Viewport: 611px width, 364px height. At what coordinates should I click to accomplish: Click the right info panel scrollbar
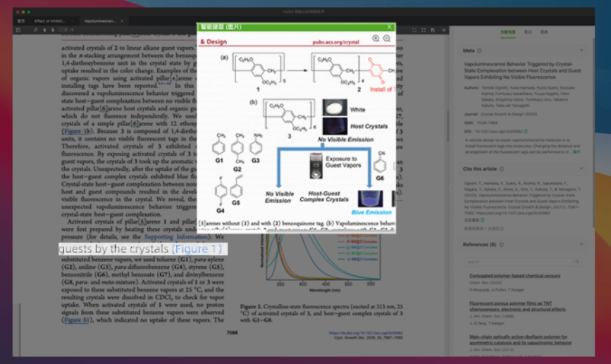click(593, 132)
